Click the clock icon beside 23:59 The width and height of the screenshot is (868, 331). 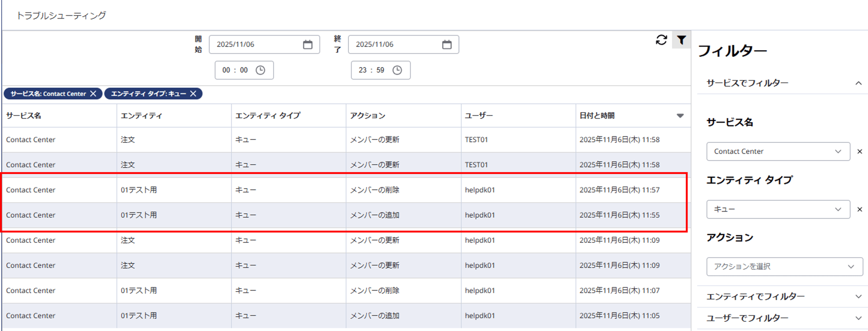(397, 70)
